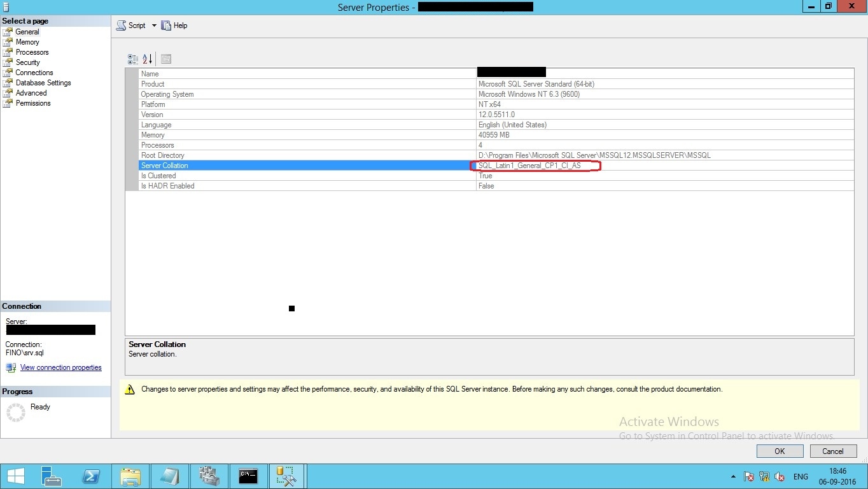Sort properties alphabetically with the A-Z icon
The width and height of the screenshot is (868, 489).
click(x=148, y=59)
